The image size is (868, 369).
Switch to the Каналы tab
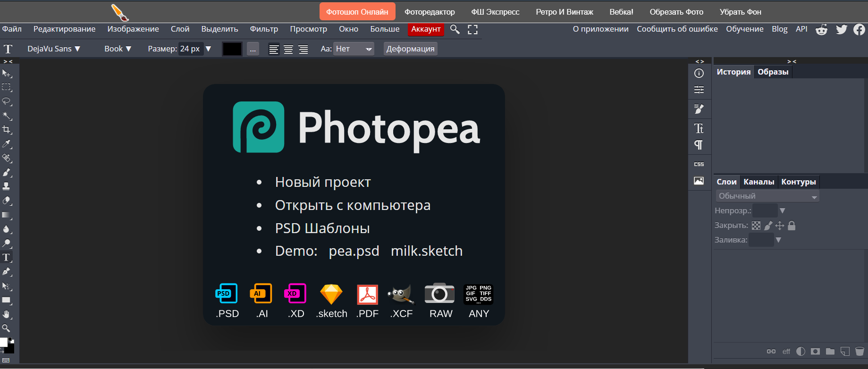[758, 182]
